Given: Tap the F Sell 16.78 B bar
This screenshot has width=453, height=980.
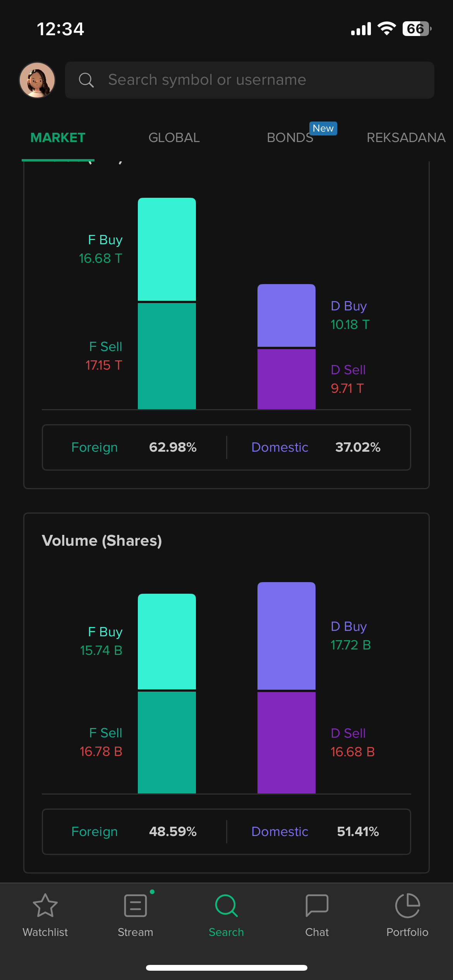Looking at the screenshot, I should click(167, 742).
